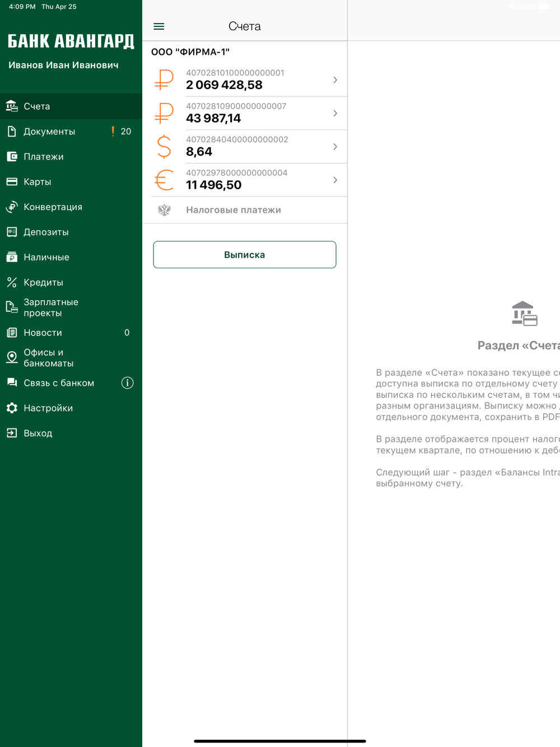
Task: Tap Депозиты icon in sidebar
Action: 12,232
